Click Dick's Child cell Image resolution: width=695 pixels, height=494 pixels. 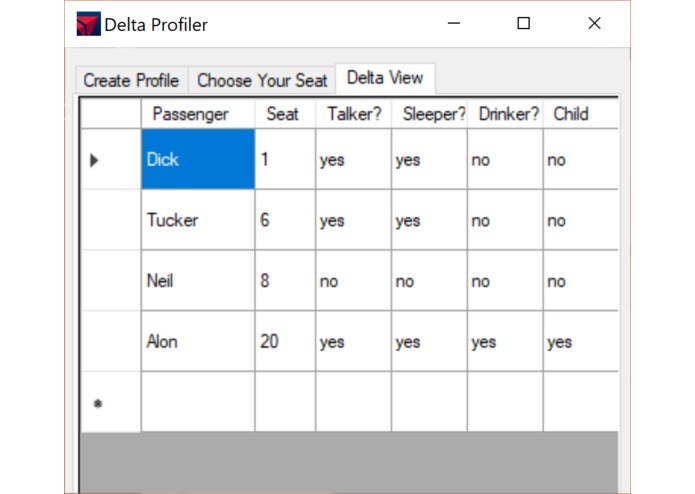pyautogui.click(x=581, y=159)
